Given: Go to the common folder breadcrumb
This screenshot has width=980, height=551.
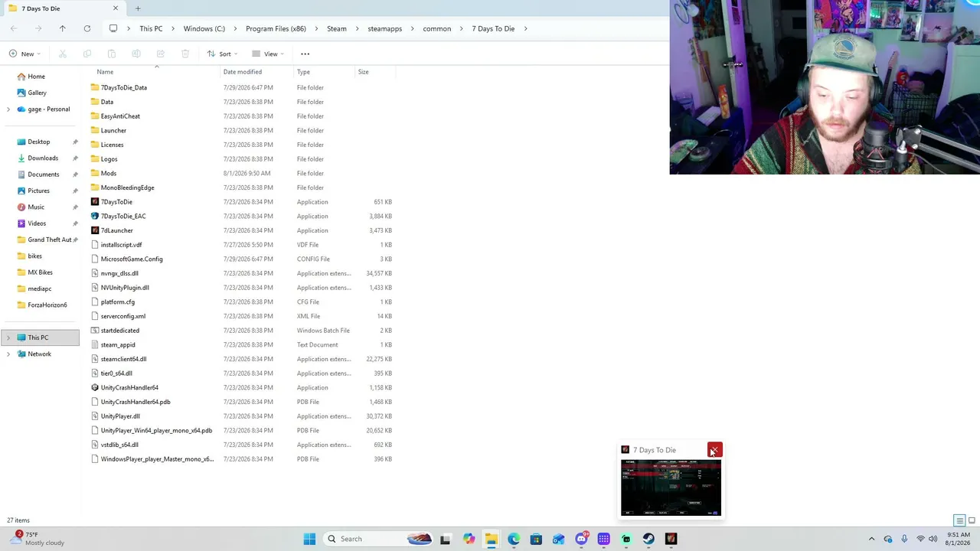Looking at the screenshot, I should 436,28.
